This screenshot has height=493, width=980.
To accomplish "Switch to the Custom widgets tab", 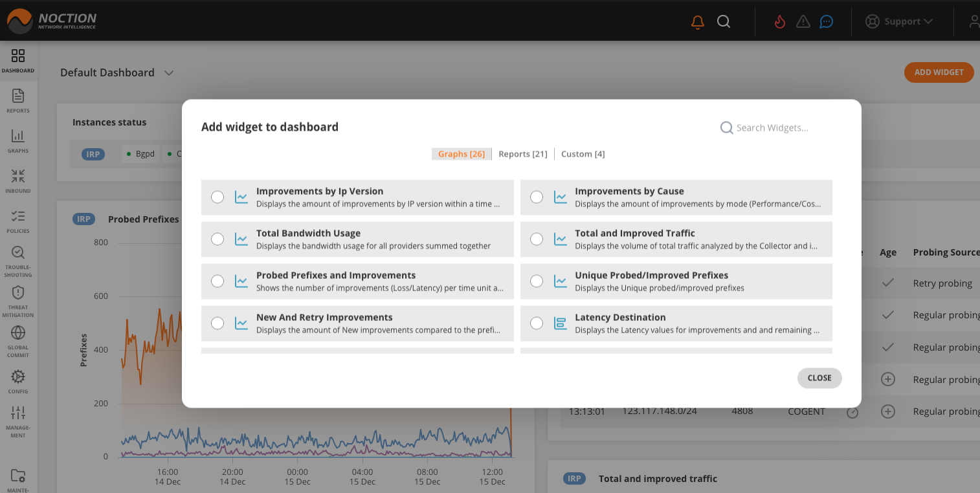I will [x=582, y=153].
